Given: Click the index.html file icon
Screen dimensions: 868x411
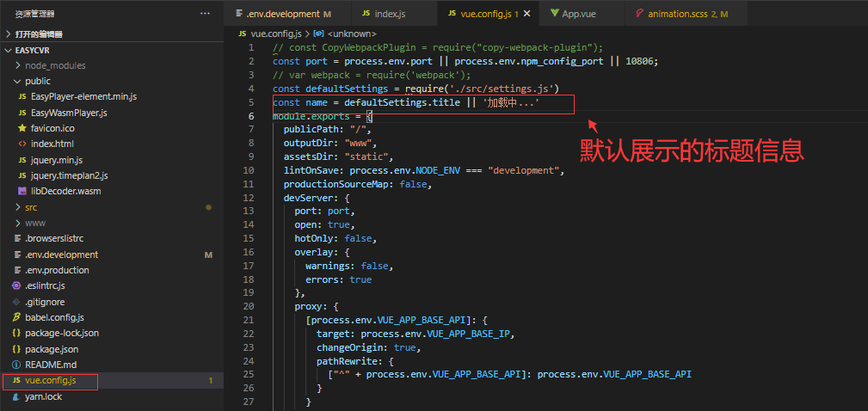Looking at the screenshot, I should [x=22, y=144].
